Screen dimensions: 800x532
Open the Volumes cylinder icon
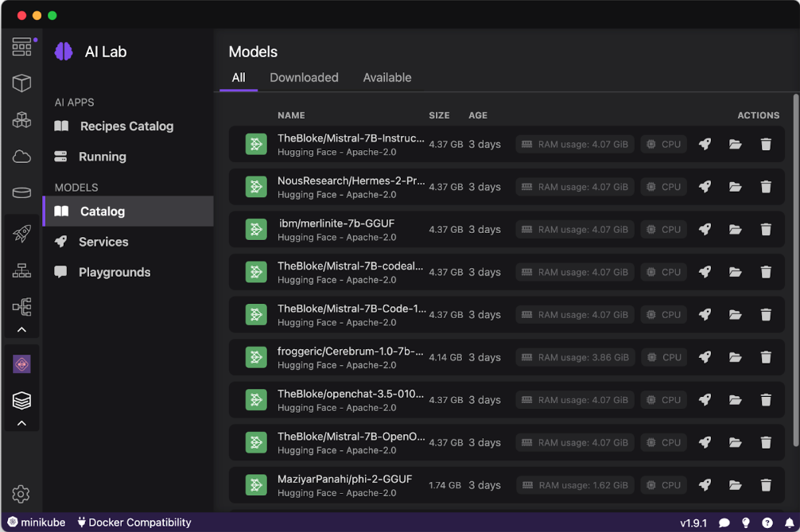[x=21, y=193]
